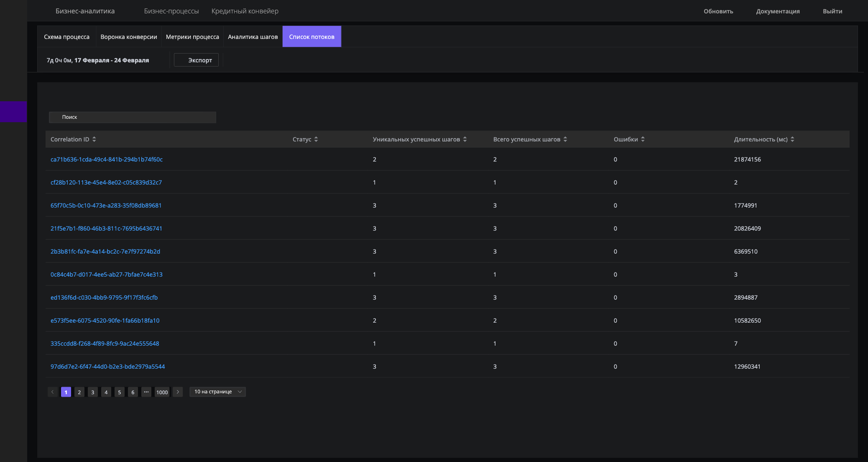Click the sort icon next to Статус
This screenshot has width=868, height=462.
coord(316,139)
